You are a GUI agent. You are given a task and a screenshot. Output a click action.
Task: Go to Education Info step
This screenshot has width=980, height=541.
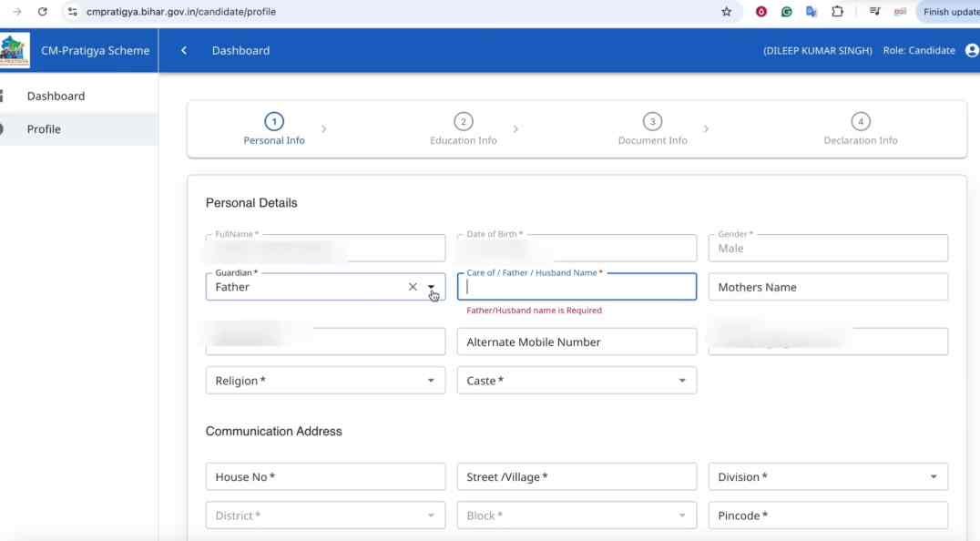(463, 129)
